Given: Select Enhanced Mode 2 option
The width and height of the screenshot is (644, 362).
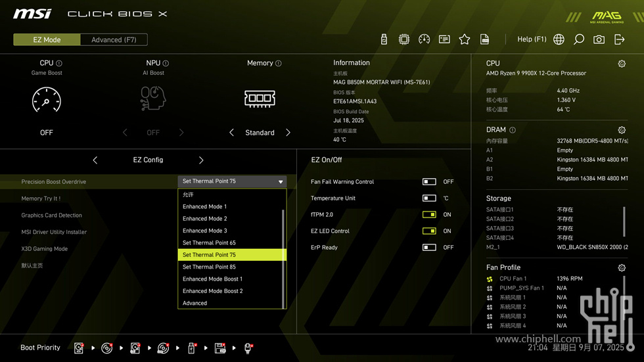Looking at the screenshot, I should [230, 219].
